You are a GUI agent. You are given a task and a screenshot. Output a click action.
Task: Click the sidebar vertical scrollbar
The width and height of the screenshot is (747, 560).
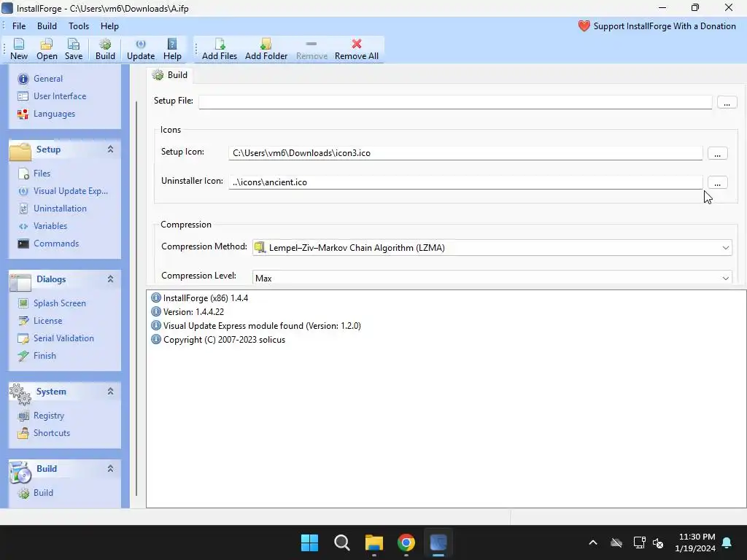click(x=136, y=298)
